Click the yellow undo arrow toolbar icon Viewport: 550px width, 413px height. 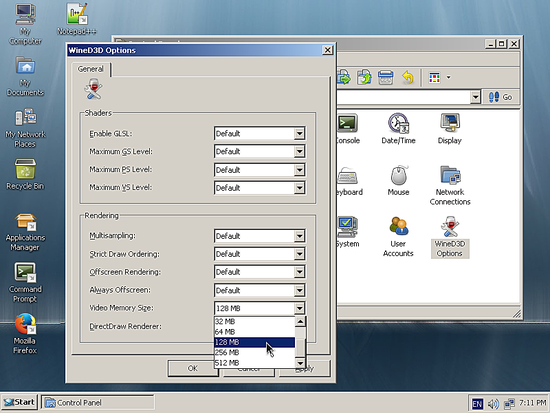408,77
